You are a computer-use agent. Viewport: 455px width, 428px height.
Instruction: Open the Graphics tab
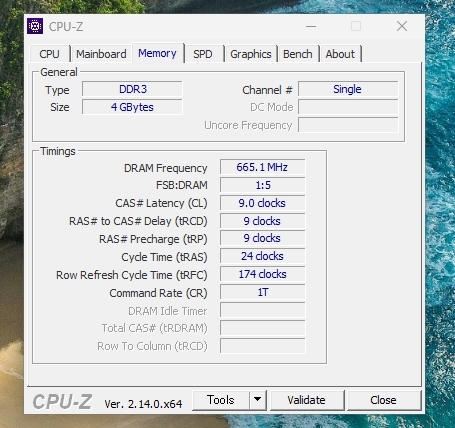coord(251,54)
